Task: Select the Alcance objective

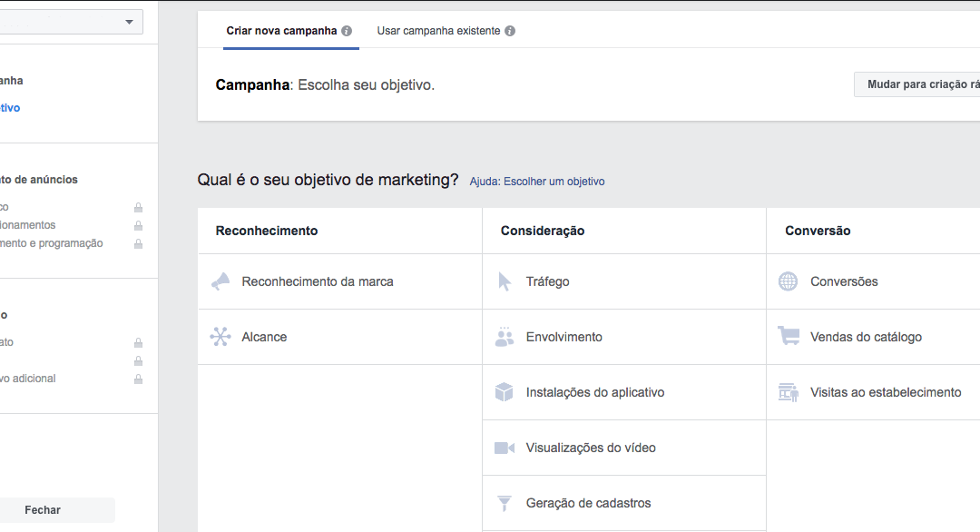Action: point(340,337)
